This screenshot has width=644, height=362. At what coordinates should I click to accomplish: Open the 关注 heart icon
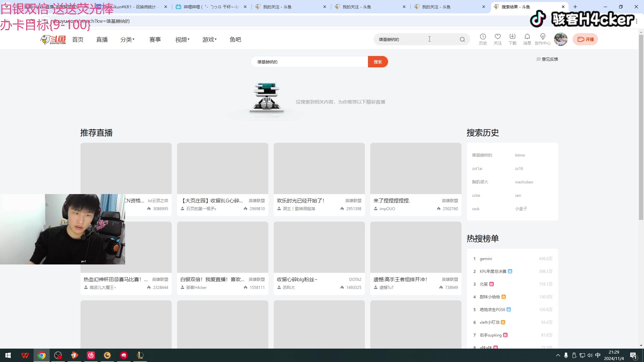(x=498, y=39)
